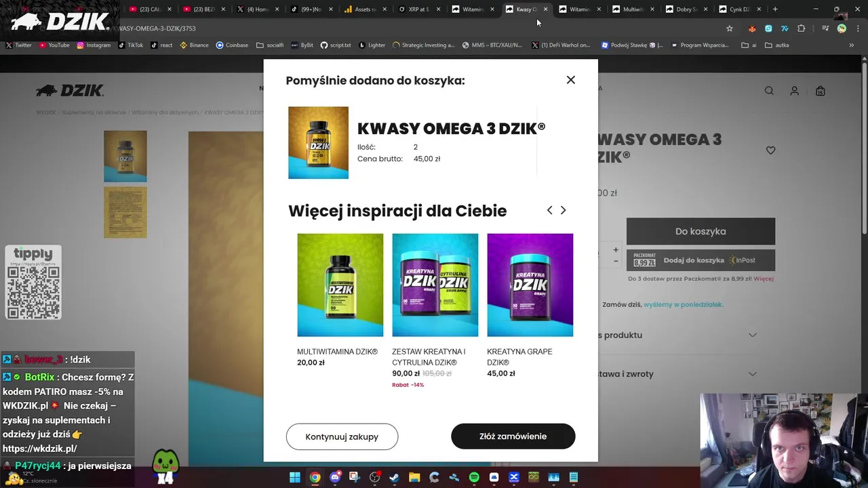Viewport: 868px width, 488px height.
Task: Open Chrome from the taskbar
Action: coord(315,477)
